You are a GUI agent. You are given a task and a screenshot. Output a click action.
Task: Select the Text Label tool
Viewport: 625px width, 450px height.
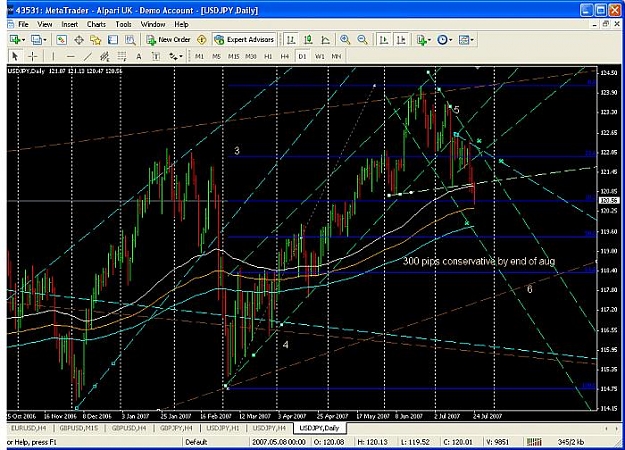pyautogui.click(x=156, y=56)
